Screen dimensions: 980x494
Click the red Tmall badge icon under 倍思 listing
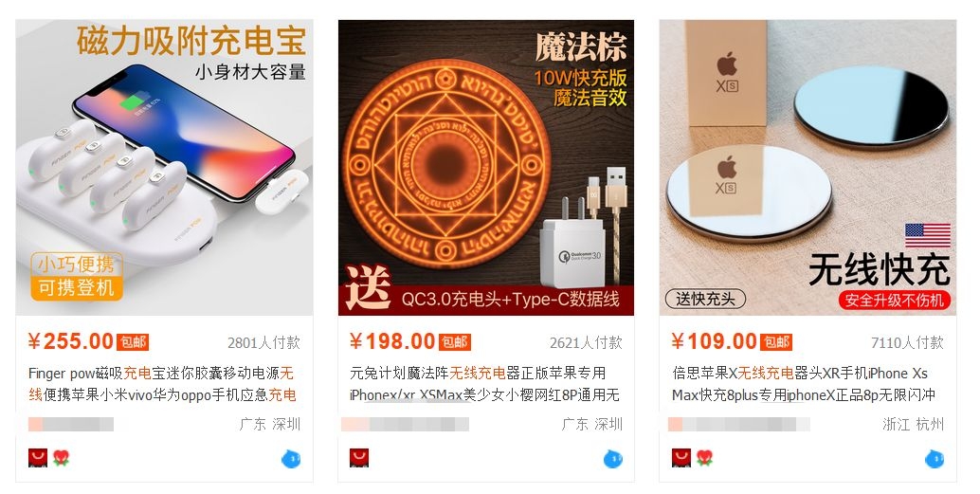(x=681, y=458)
